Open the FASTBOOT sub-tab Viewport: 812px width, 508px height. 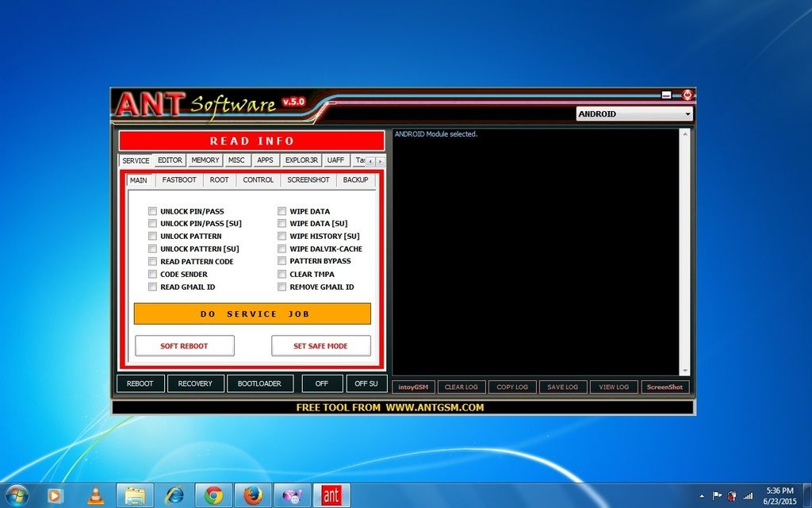tap(179, 180)
